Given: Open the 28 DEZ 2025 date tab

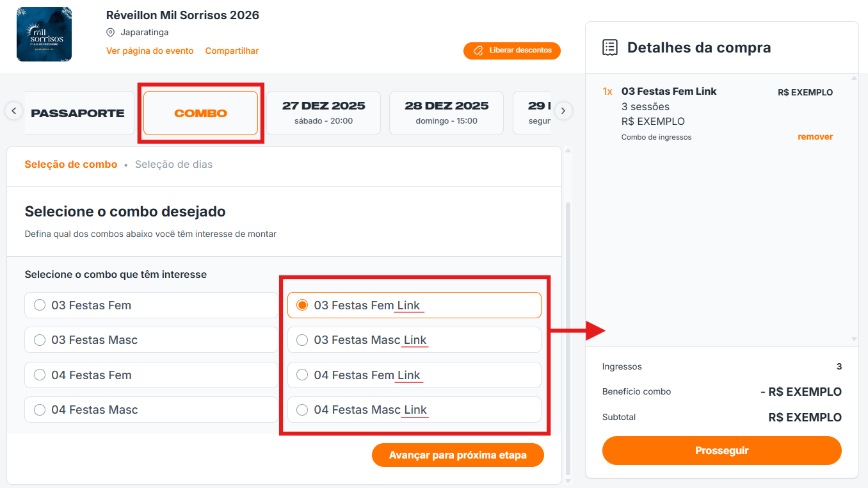Looking at the screenshot, I should click(446, 113).
